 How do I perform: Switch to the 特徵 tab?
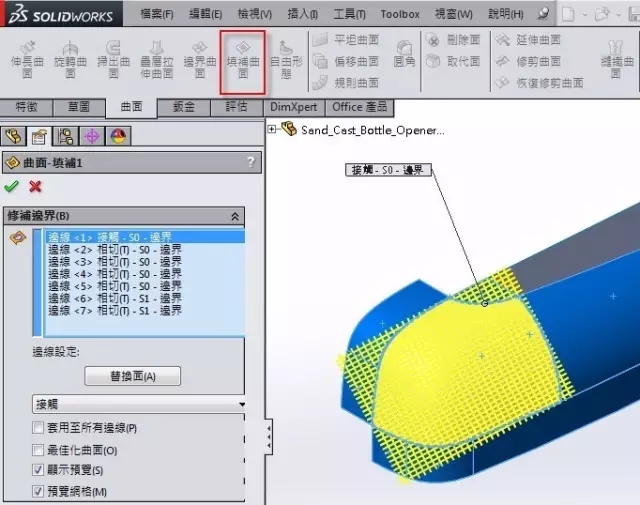[26, 107]
